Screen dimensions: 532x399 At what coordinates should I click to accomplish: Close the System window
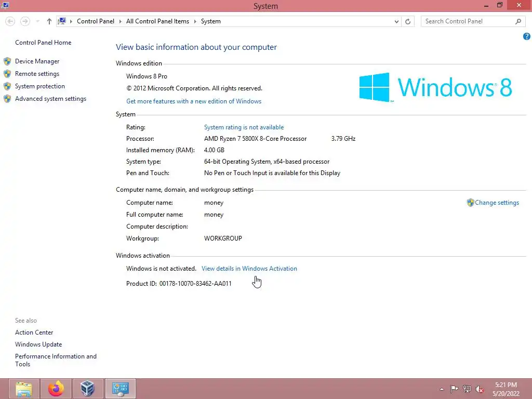[x=519, y=5]
